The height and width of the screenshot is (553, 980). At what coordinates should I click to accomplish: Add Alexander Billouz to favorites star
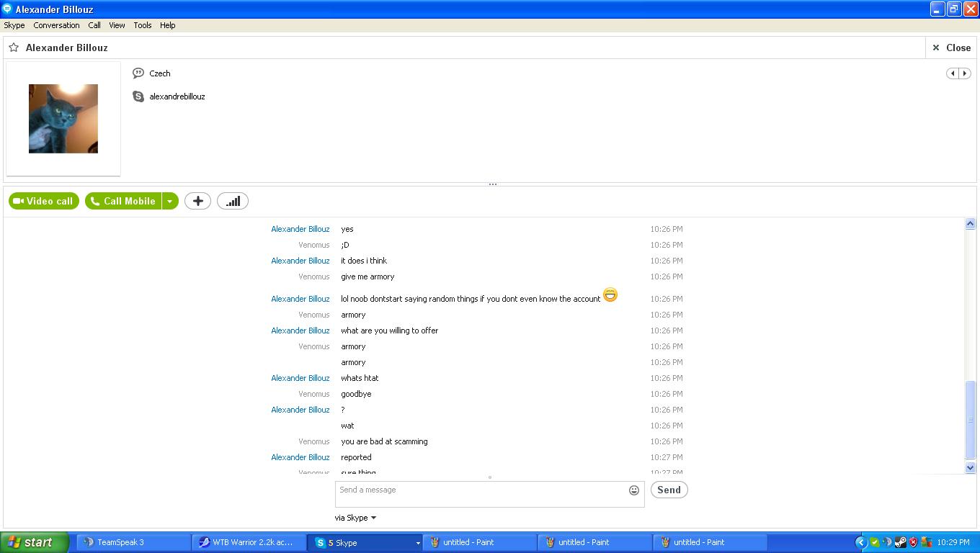[x=14, y=48]
